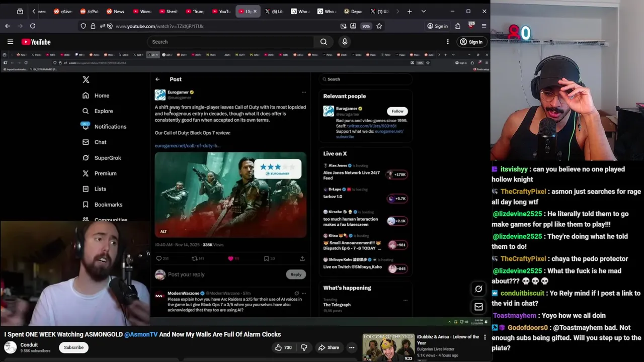Image resolution: width=644 pixels, height=362 pixels.
Task: Like the Eurogamer post with the heart
Action: coord(231,258)
